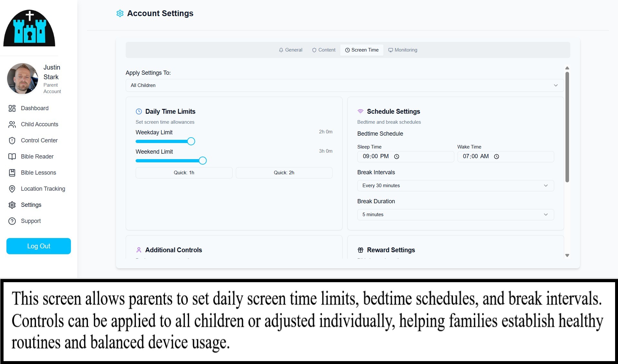This screenshot has height=364, width=618.
Task: Click the Bible Reader book icon
Action: point(12,157)
